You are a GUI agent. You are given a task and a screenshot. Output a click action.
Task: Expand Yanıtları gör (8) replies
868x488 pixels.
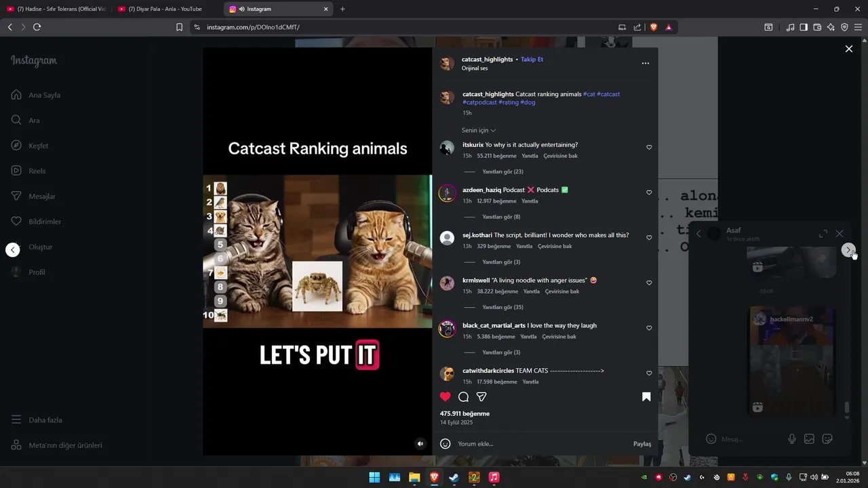(x=501, y=217)
